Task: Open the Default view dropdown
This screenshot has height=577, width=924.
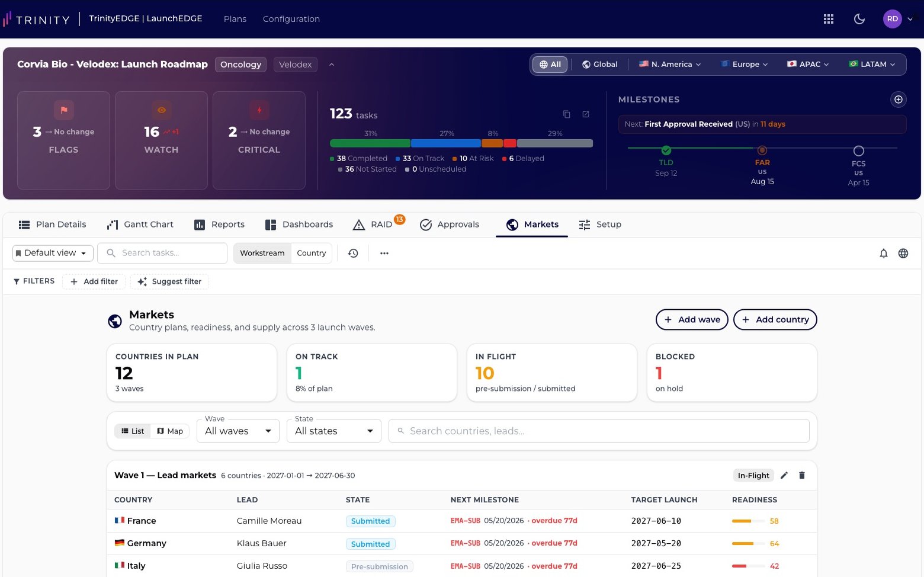Action: (x=53, y=254)
